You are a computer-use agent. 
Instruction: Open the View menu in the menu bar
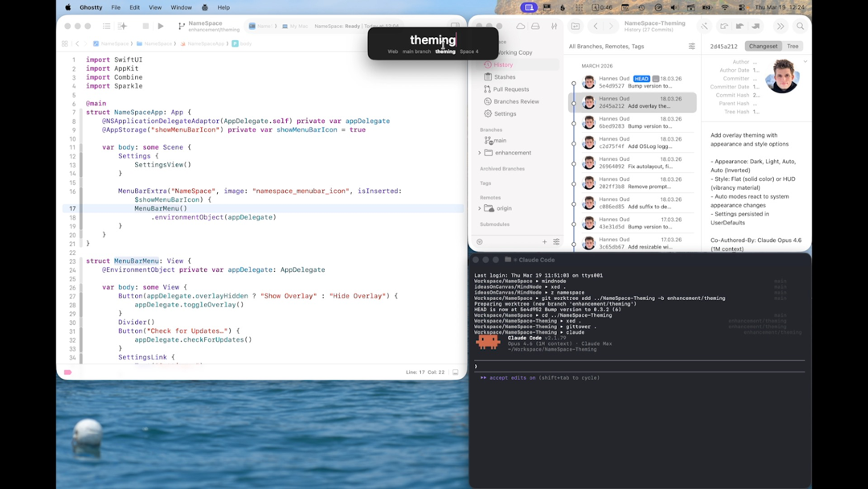coord(154,7)
